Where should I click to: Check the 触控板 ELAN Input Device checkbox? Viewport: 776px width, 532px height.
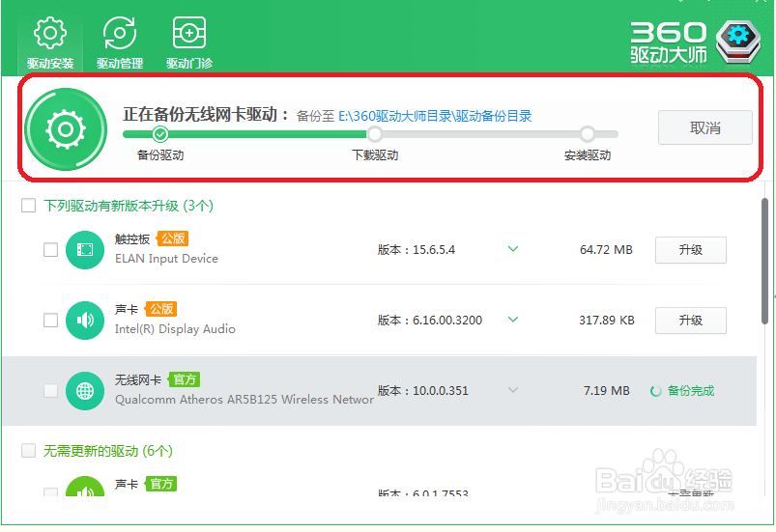click(x=50, y=250)
